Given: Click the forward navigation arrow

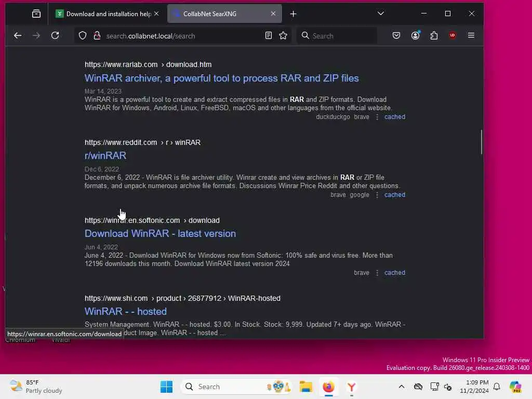Looking at the screenshot, I should coord(36,36).
